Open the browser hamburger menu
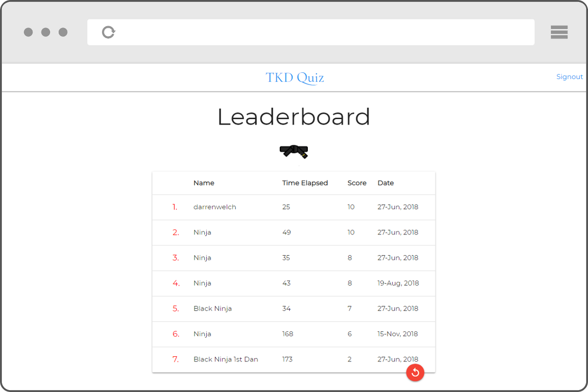588x392 pixels. click(x=558, y=32)
